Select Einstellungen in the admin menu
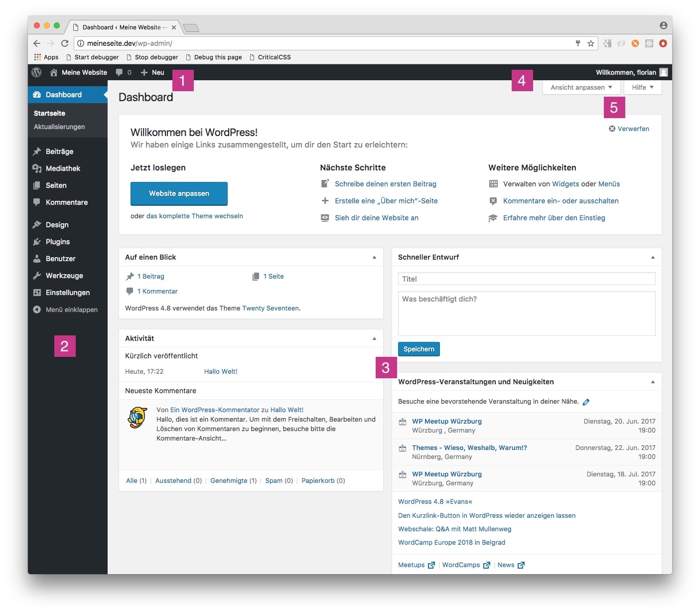The image size is (700, 614). pos(68,293)
